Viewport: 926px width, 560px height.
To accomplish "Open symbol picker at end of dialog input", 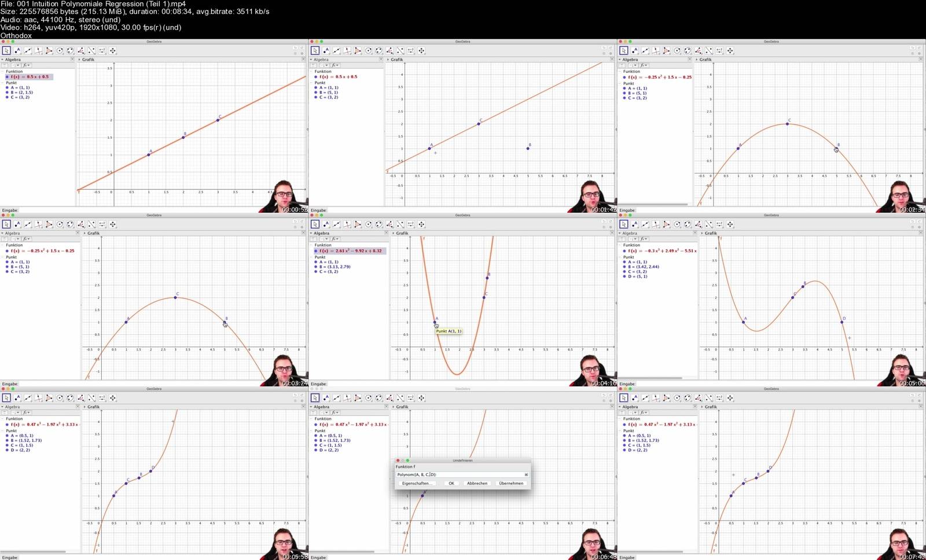I will [526, 474].
